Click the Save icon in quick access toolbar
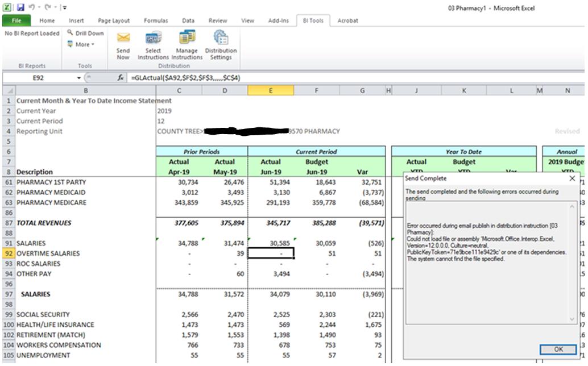The width and height of the screenshot is (588, 366). click(x=20, y=7)
